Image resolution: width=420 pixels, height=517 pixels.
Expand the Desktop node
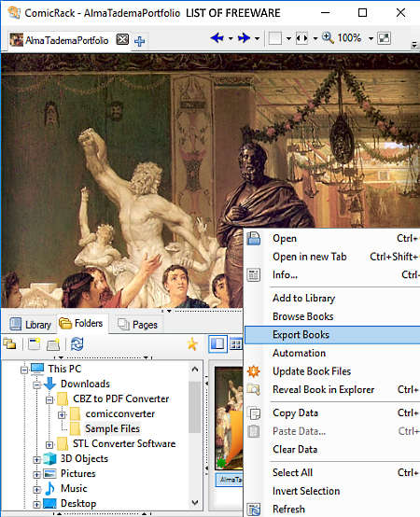point(36,505)
